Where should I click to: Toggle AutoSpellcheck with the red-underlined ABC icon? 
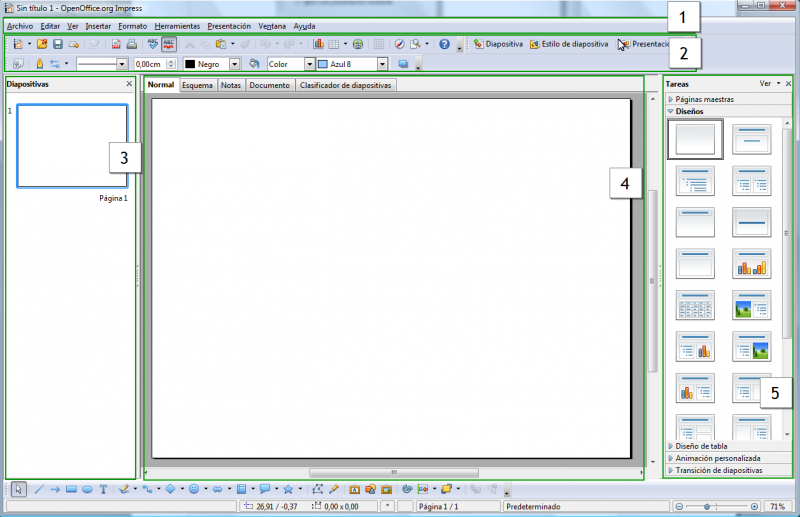(x=169, y=44)
